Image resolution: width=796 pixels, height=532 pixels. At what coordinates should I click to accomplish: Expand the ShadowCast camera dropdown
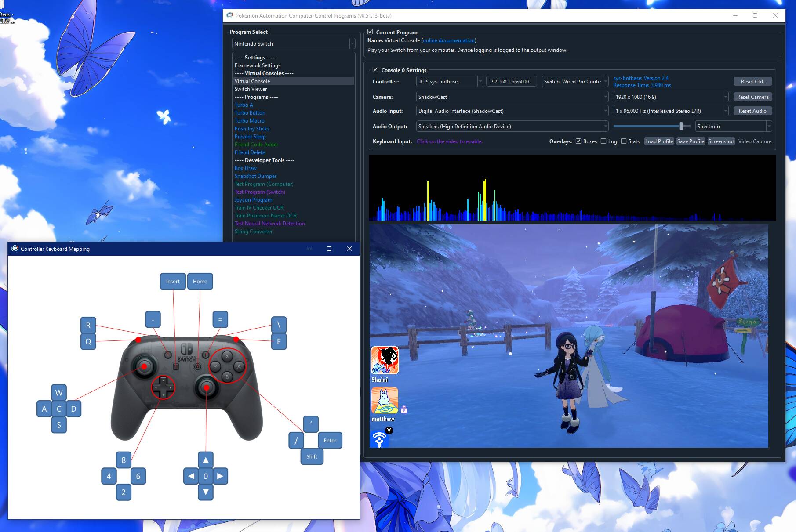(x=512, y=97)
